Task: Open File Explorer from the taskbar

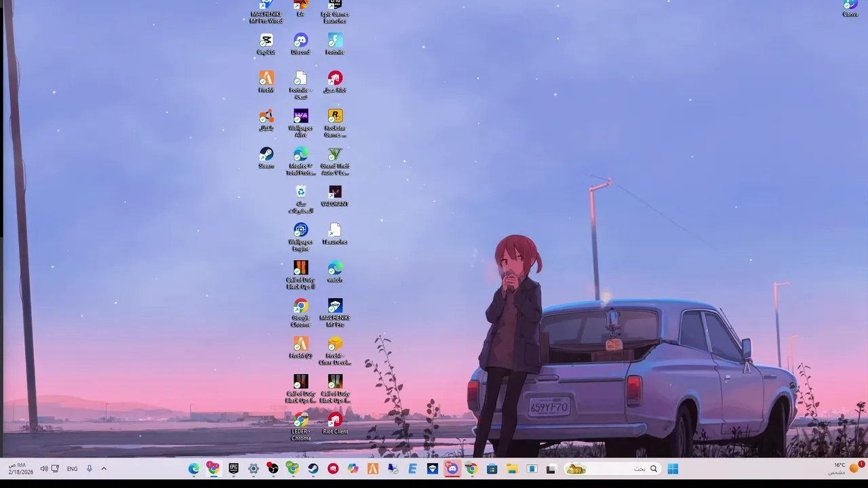Action: (x=512, y=468)
